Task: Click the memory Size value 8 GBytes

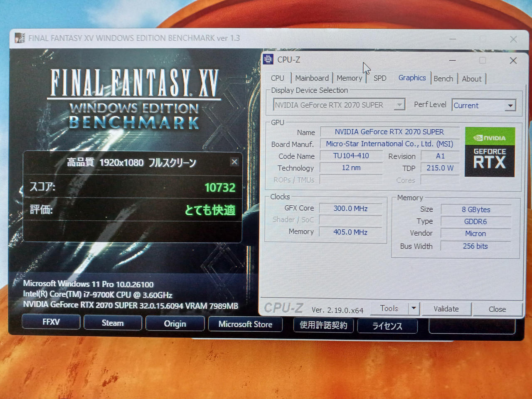Action: tap(476, 209)
